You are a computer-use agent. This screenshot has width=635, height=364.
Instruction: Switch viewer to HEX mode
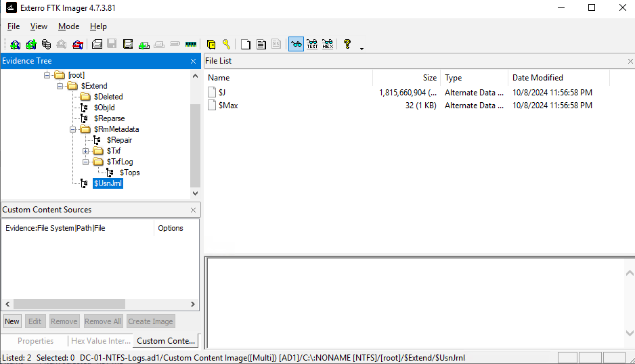tap(328, 45)
